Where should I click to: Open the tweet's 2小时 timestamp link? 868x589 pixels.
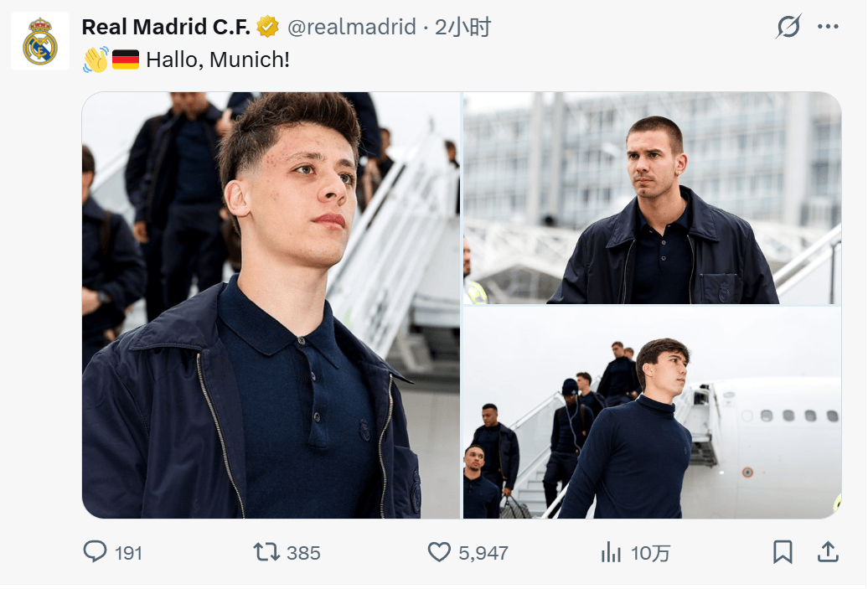click(x=462, y=27)
